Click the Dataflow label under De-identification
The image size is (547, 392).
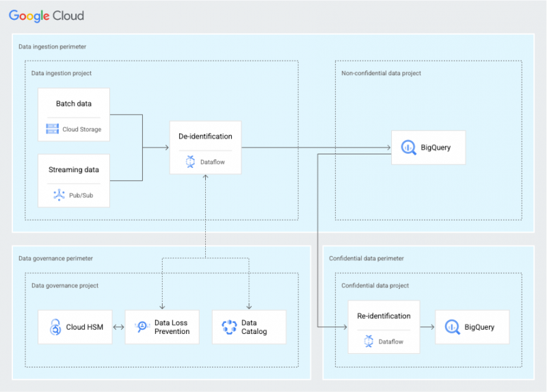[x=213, y=162]
